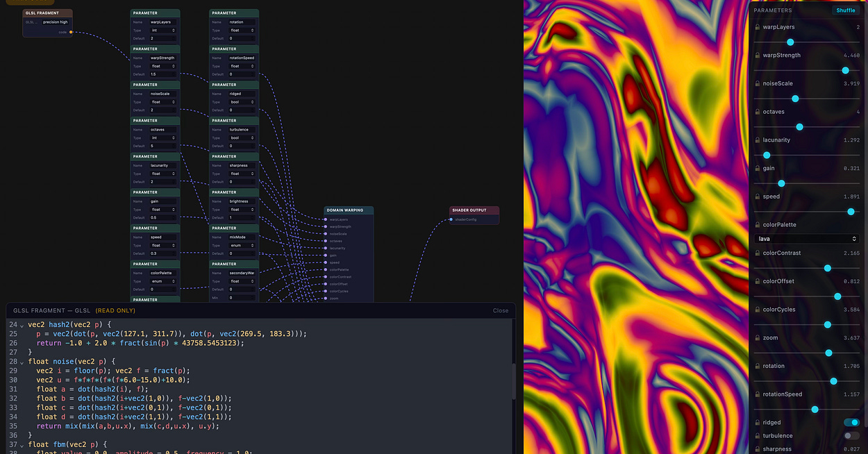The height and width of the screenshot is (454, 868).
Task: Enable the turbulence toggle switch
Action: coord(851,436)
